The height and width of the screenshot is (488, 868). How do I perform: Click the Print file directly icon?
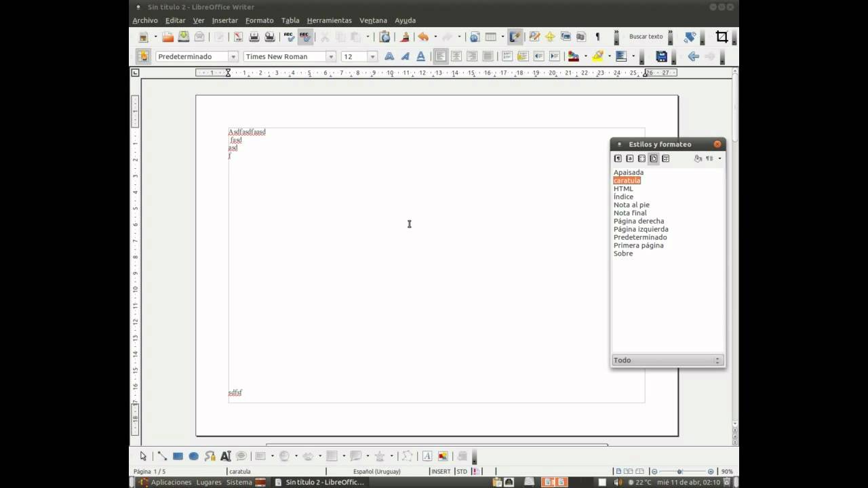click(254, 37)
